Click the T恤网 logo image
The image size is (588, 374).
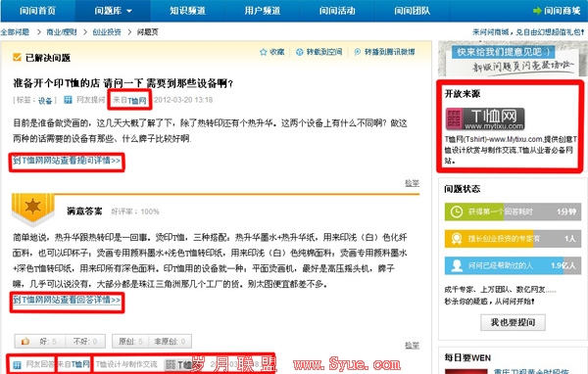[x=484, y=118]
